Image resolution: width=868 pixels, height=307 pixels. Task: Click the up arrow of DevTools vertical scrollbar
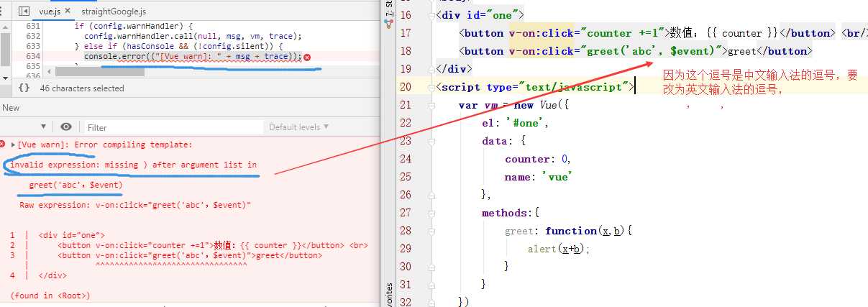[x=5, y=26]
